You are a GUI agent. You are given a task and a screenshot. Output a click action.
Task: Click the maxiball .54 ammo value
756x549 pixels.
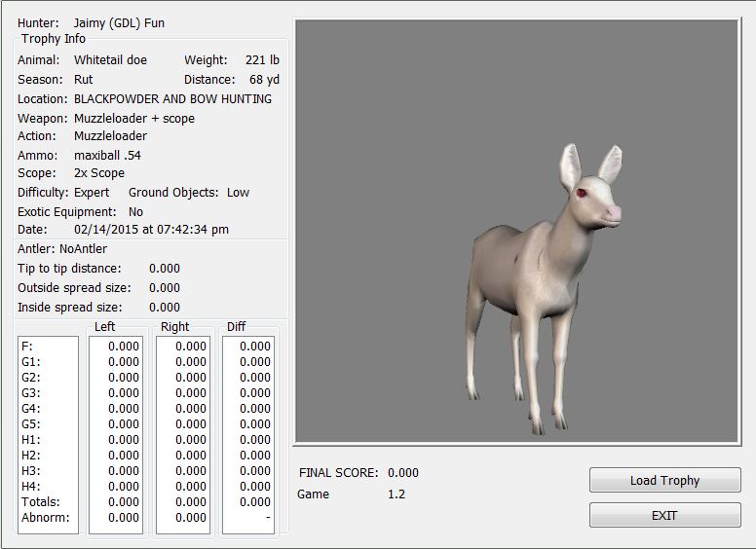coord(107,155)
